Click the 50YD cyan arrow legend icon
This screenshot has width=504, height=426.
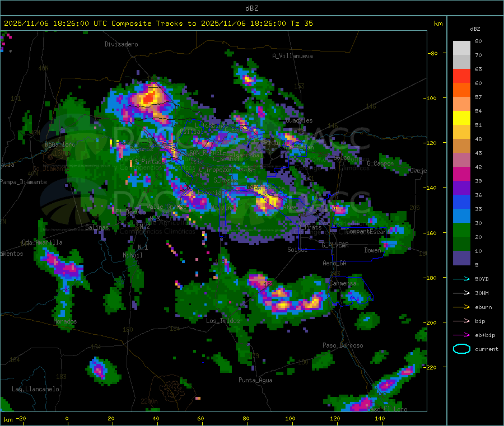461,279
